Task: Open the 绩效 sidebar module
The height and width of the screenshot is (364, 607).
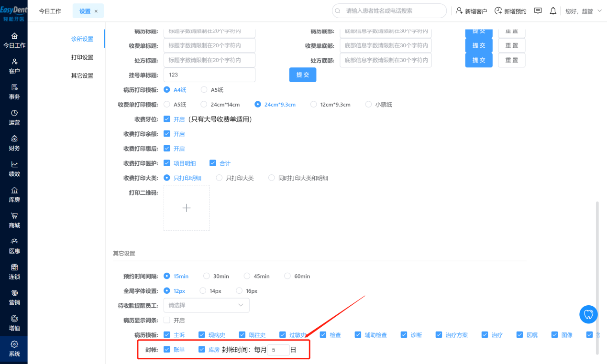Action: coord(14,169)
